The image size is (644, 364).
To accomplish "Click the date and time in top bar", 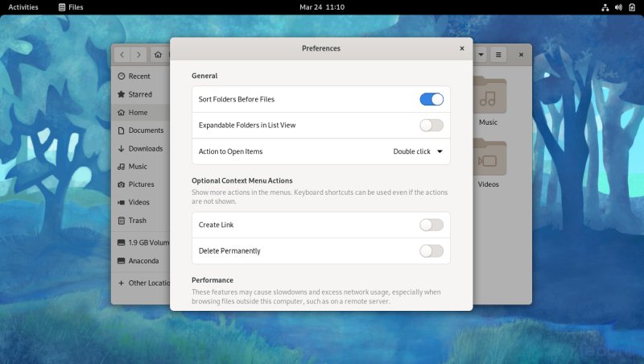I will [322, 7].
